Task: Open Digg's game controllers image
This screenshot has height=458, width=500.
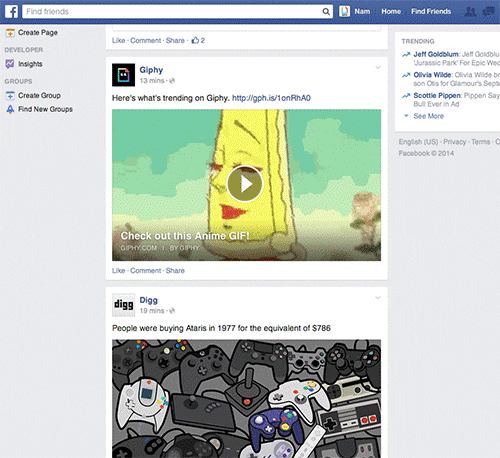Action: (x=246, y=399)
